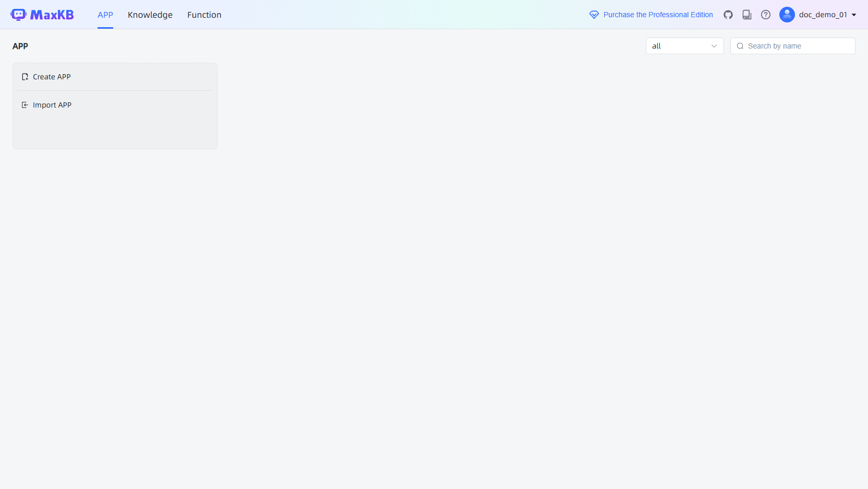Click Create APP text
868x489 pixels.
(x=52, y=77)
